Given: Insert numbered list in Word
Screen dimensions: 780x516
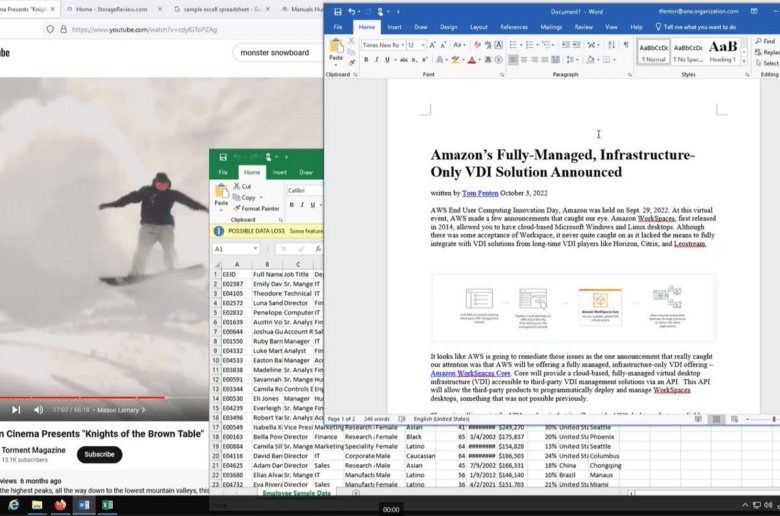Looking at the screenshot, I should point(529,45).
